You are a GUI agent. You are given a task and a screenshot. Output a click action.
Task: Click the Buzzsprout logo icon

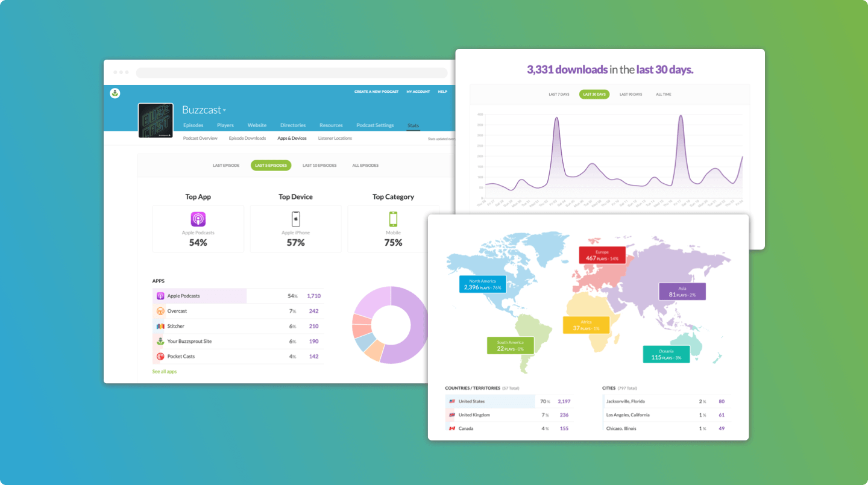point(115,93)
